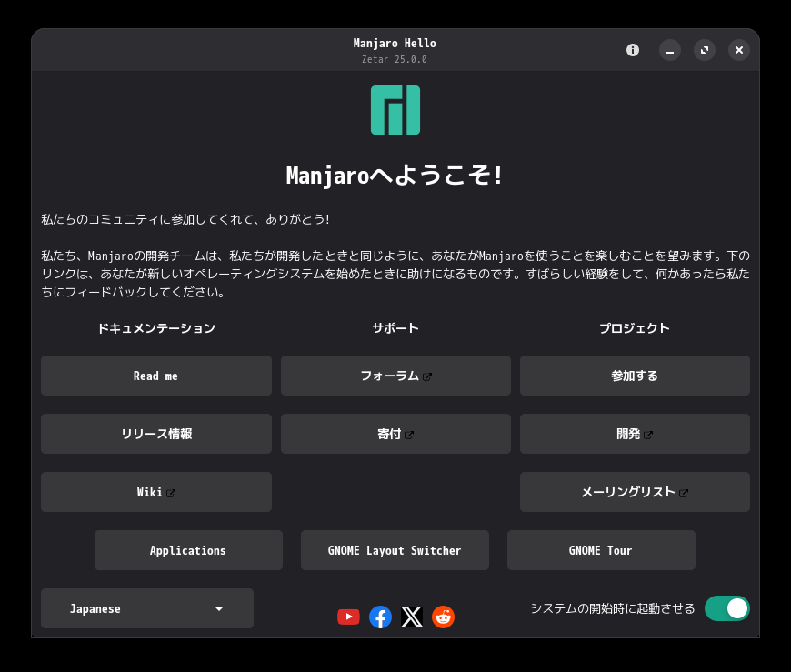Click the プロジェクト heading

click(635, 328)
